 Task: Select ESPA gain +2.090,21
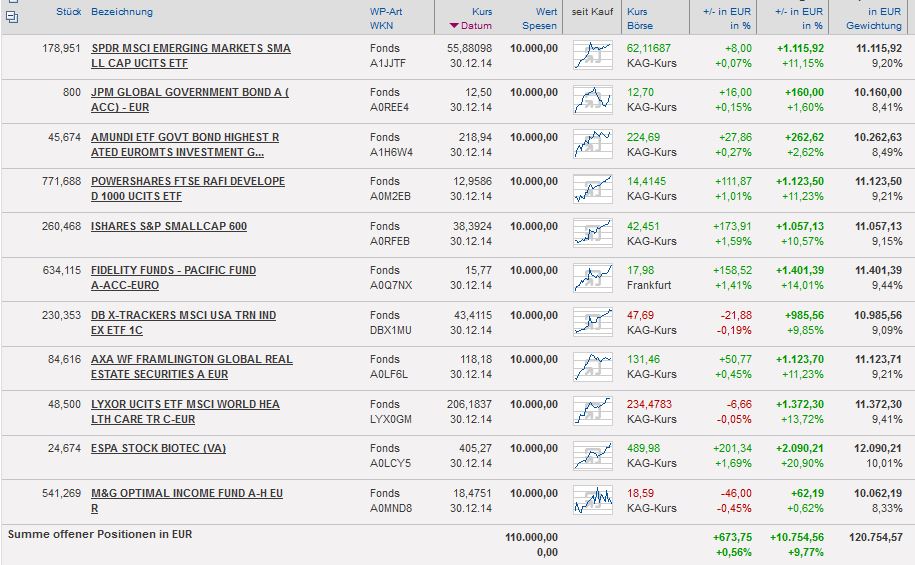coord(799,448)
